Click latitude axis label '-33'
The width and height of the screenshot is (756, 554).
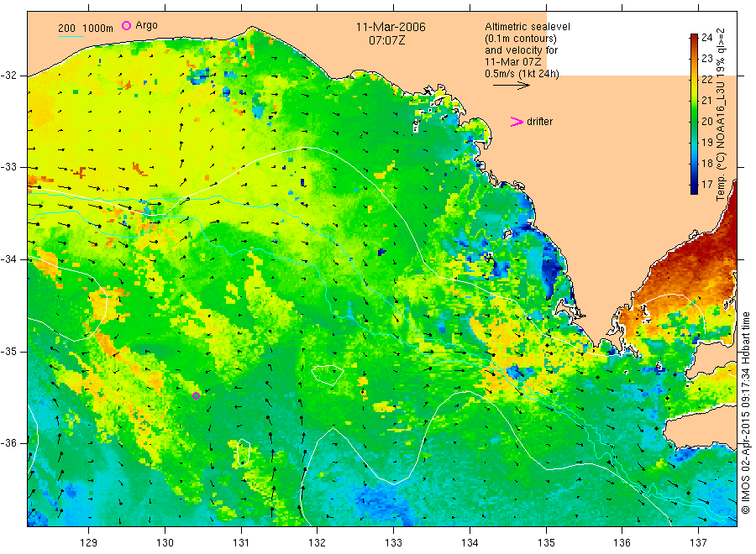[x=8, y=167]
